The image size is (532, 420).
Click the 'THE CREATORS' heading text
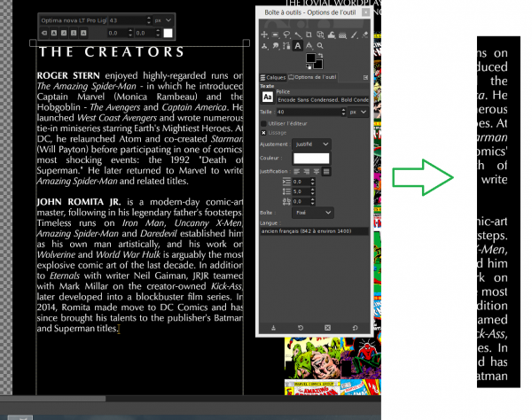click(112, 52)
